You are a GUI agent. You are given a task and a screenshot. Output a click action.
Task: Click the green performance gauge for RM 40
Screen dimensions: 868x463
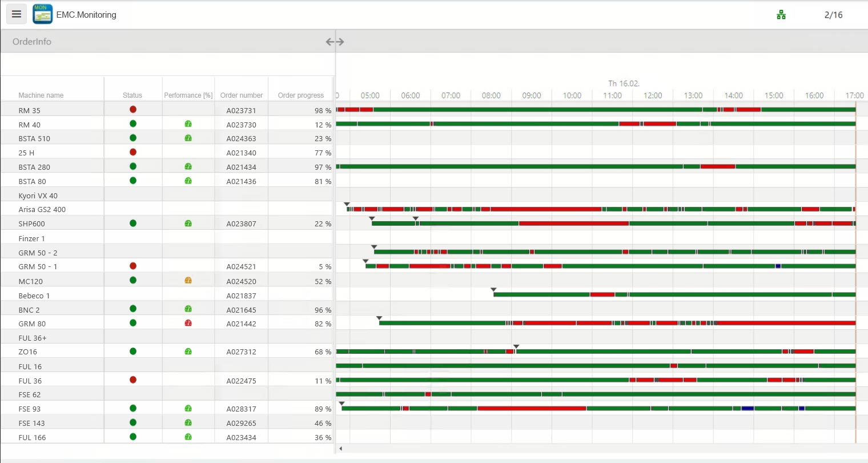tap(188, 124)
